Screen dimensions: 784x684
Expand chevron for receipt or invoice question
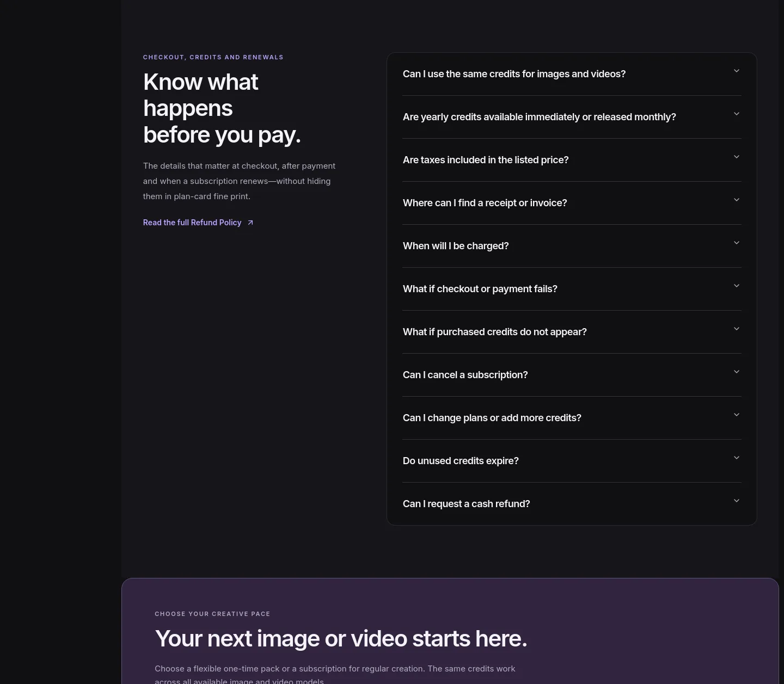pos(736,200)
